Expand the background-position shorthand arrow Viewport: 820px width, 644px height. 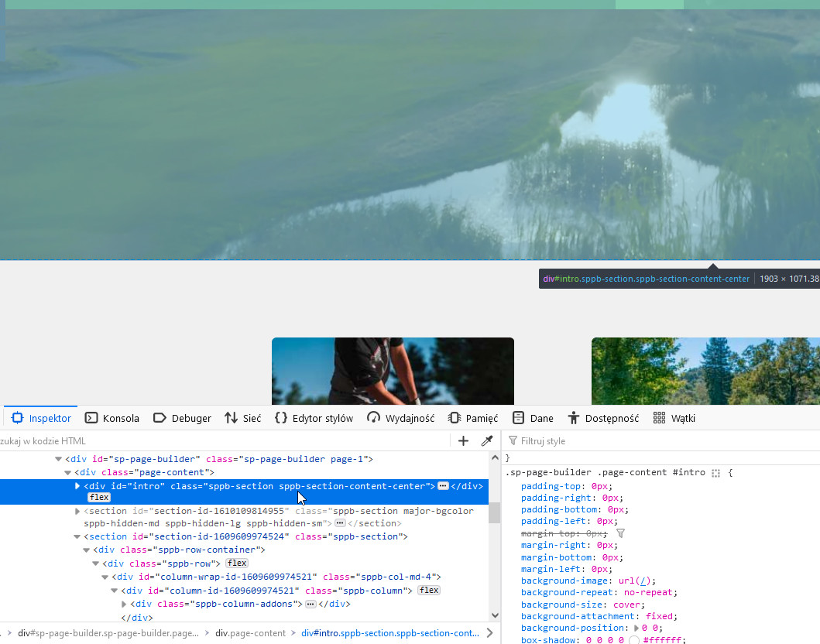(x=637, y=629)
